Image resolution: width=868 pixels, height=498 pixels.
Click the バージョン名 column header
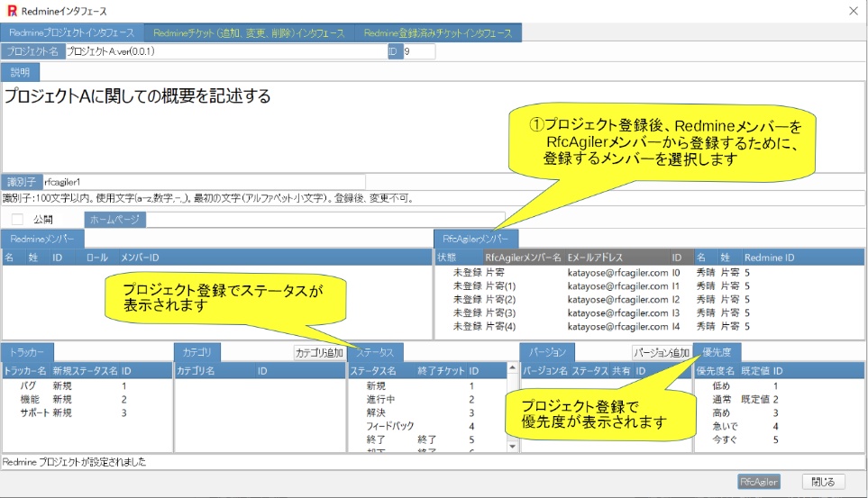(x=545, y=371)
